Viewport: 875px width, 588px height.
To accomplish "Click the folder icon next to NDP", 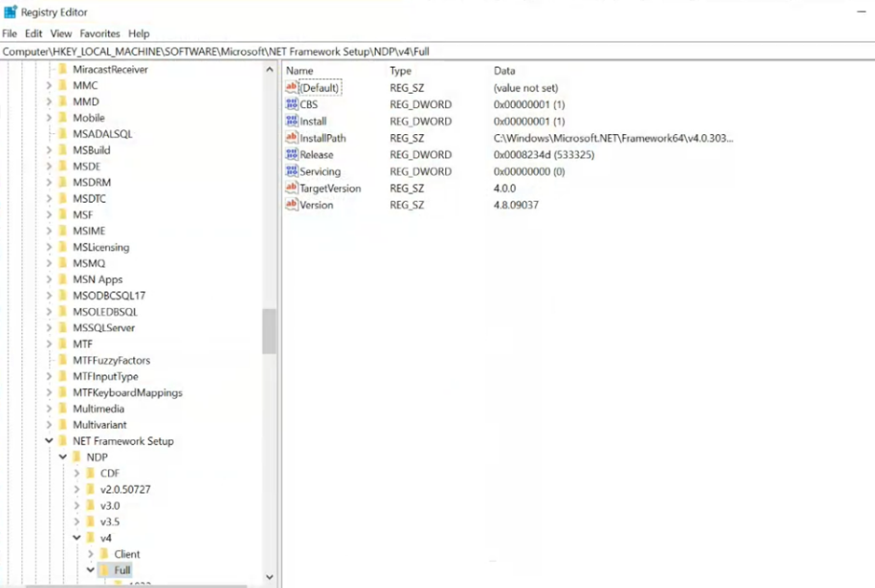I will click(78, 457).
